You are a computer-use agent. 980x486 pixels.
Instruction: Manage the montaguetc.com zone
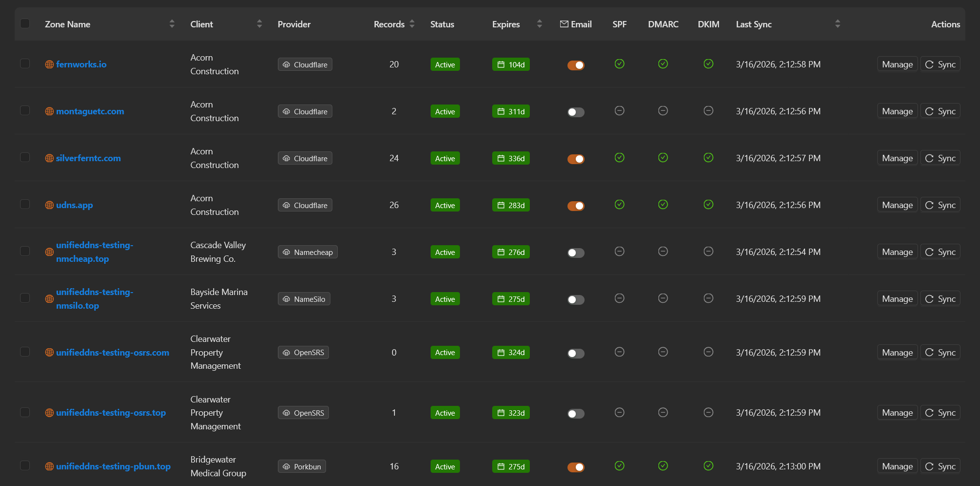tap(897, 111)
